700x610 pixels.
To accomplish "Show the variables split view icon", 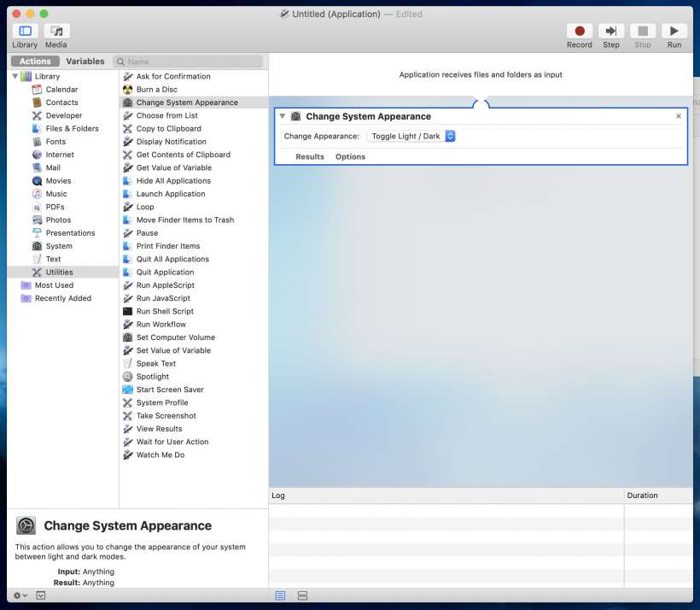I will [302, 595].
